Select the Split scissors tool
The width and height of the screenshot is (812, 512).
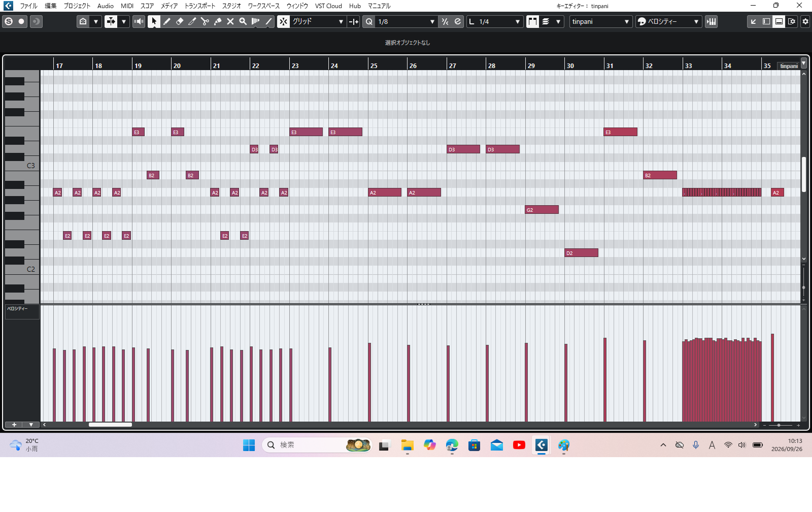205,21
